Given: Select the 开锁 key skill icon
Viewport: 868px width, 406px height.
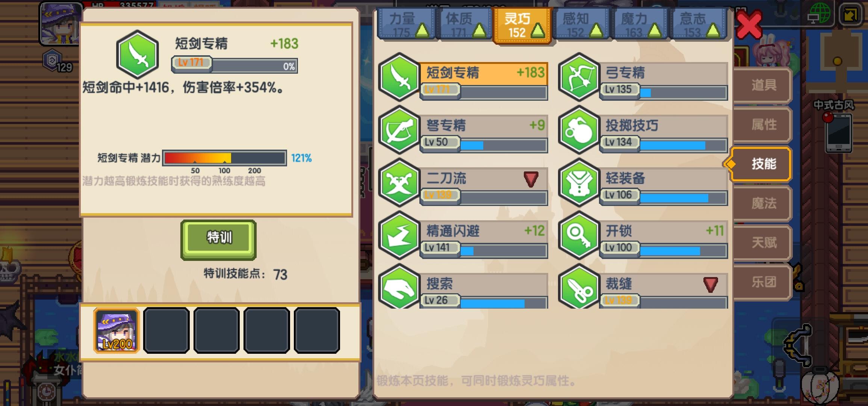Looking at the screenshot, I should click(x=579, y=235).
